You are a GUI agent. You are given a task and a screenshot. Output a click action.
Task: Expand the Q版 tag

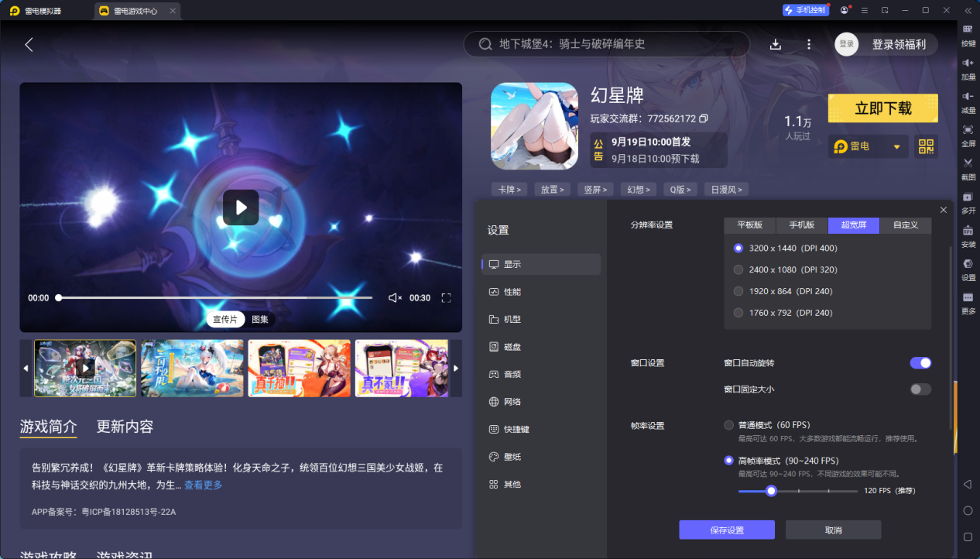pyautogui.click(x=681, y=190)
